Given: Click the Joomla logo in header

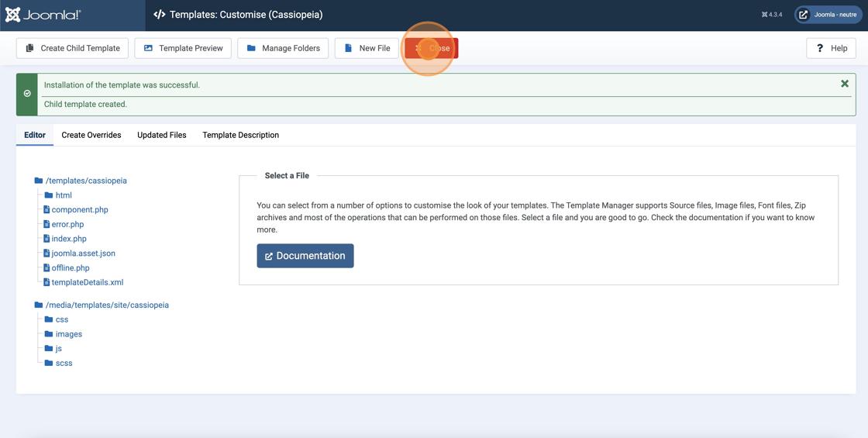Looking at the screenshot, I should (x=43, y=15).
